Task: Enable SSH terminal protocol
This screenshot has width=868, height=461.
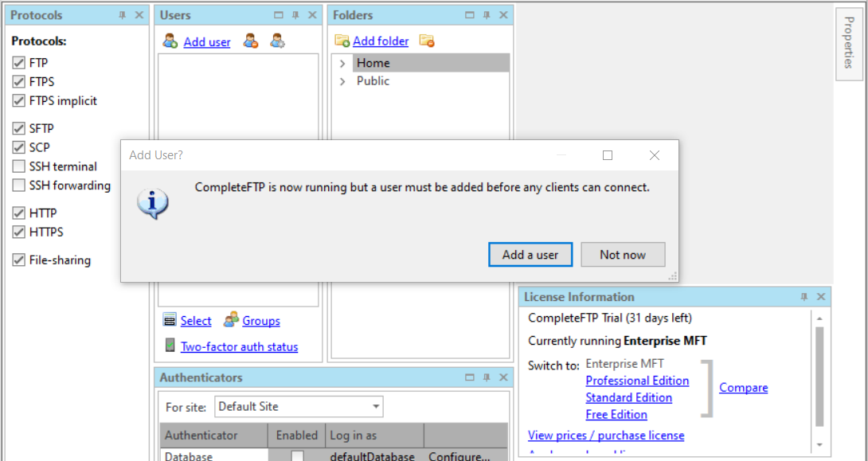Action: pyautogui.click(x=19, y=166)
